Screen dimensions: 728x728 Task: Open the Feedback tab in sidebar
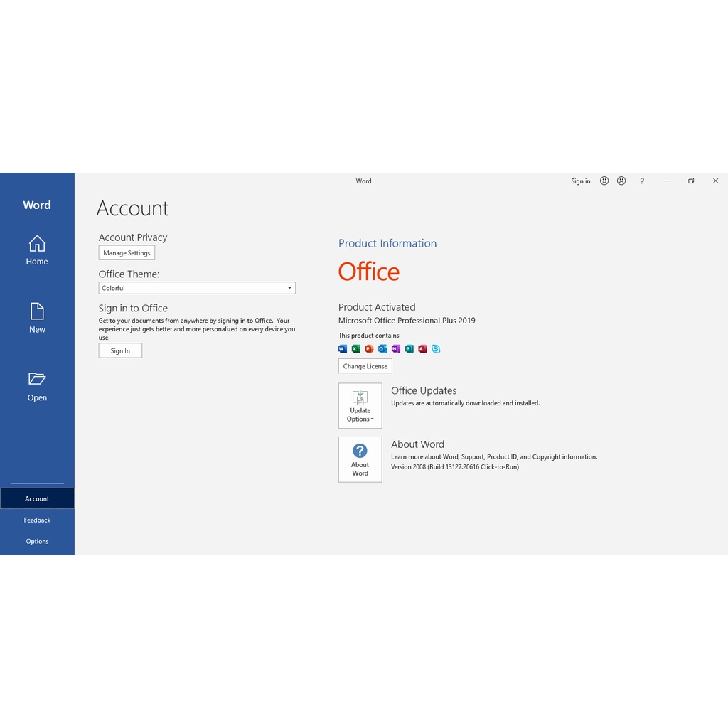37,520
